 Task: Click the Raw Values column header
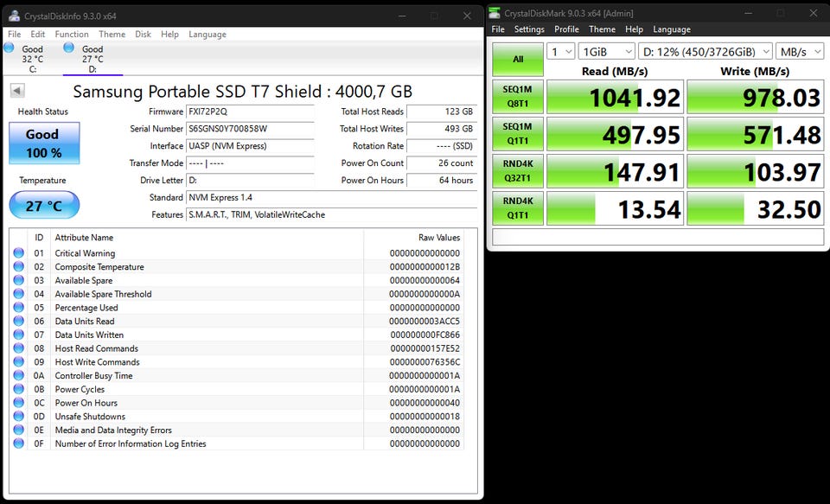[x=413, y=238]
